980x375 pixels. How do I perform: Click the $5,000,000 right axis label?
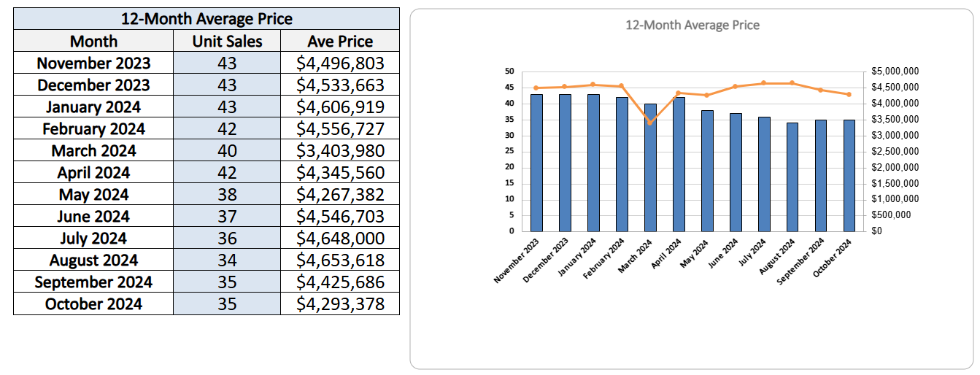pyautogui.click(x=895, y=71)
